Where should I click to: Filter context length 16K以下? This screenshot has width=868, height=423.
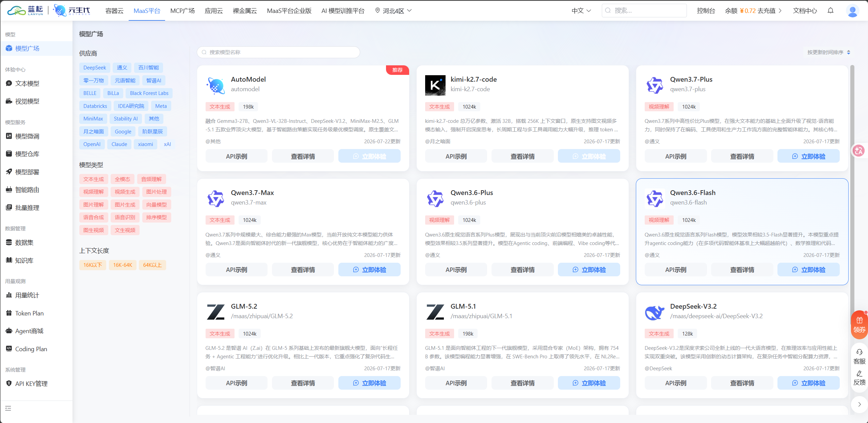click(x=93, y=265)
